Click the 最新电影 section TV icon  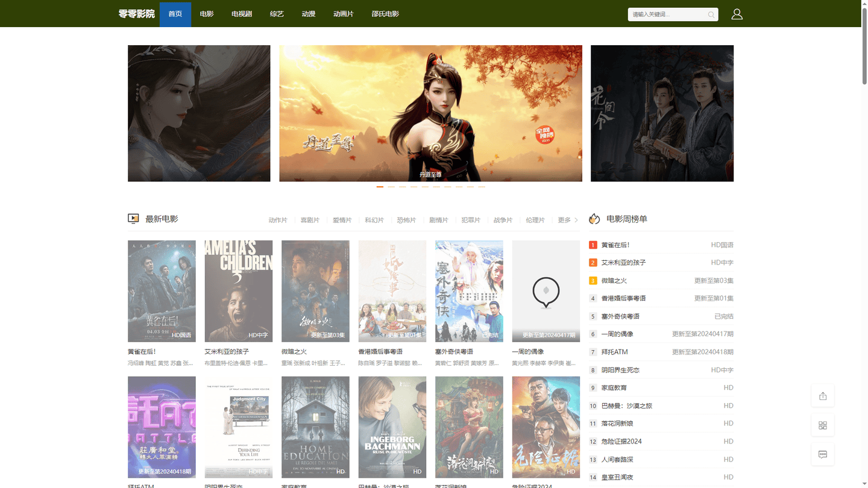[133, 219]
